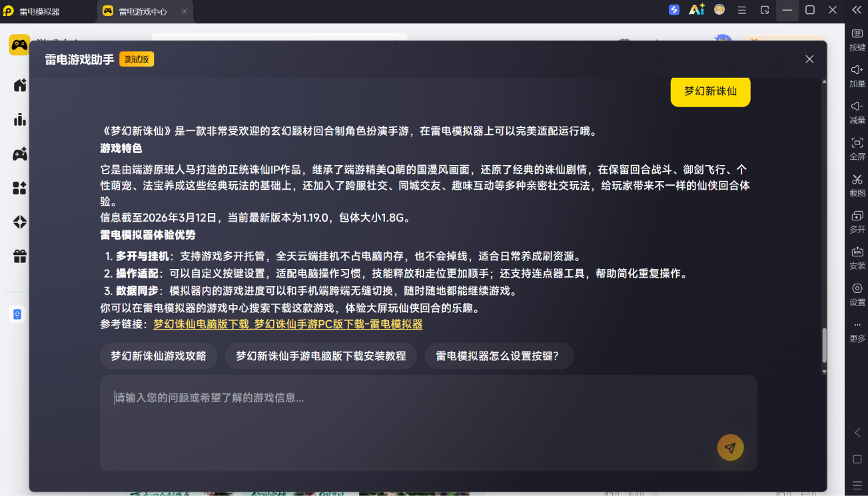Screen dimensions: 868x496
Task: Click the 雷电游戏助手 dialog title
Action: coord(79,59)
